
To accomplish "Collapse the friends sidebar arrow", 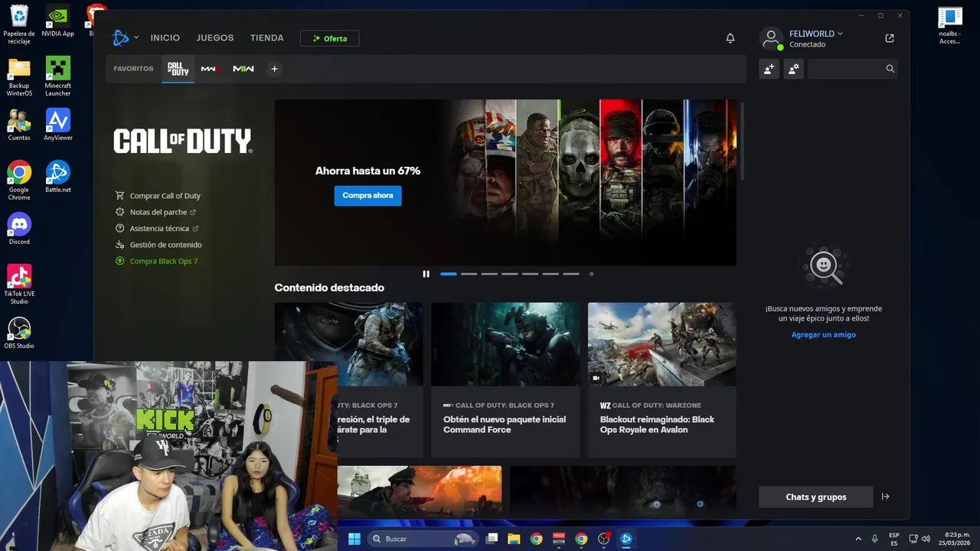I will tap(886, 497).
